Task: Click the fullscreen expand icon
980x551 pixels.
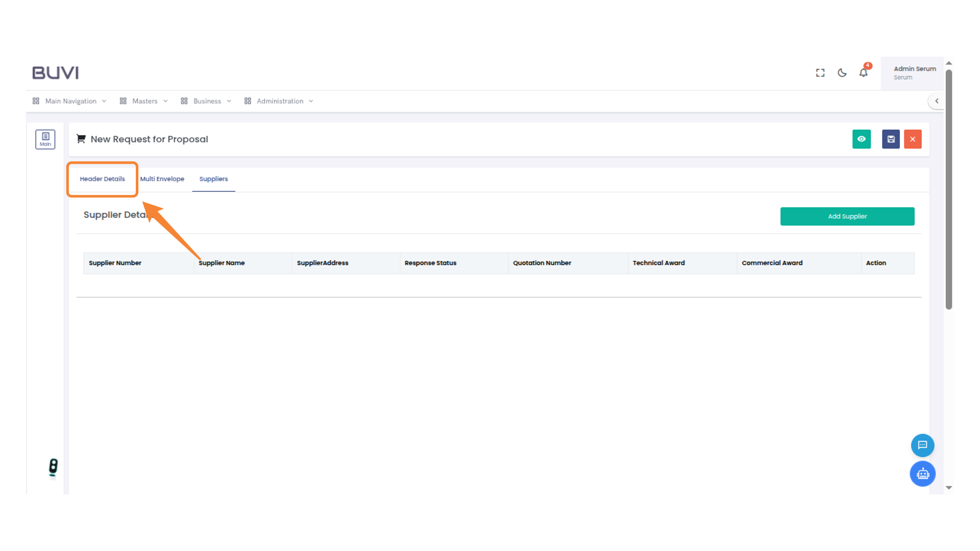Action: coord(820,72)
